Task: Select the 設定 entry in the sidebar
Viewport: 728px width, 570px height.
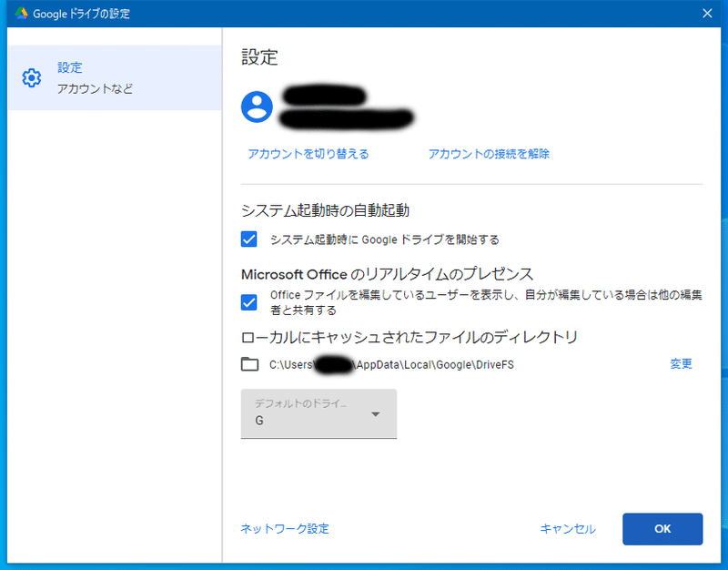Action: click(x=67, y=67)
